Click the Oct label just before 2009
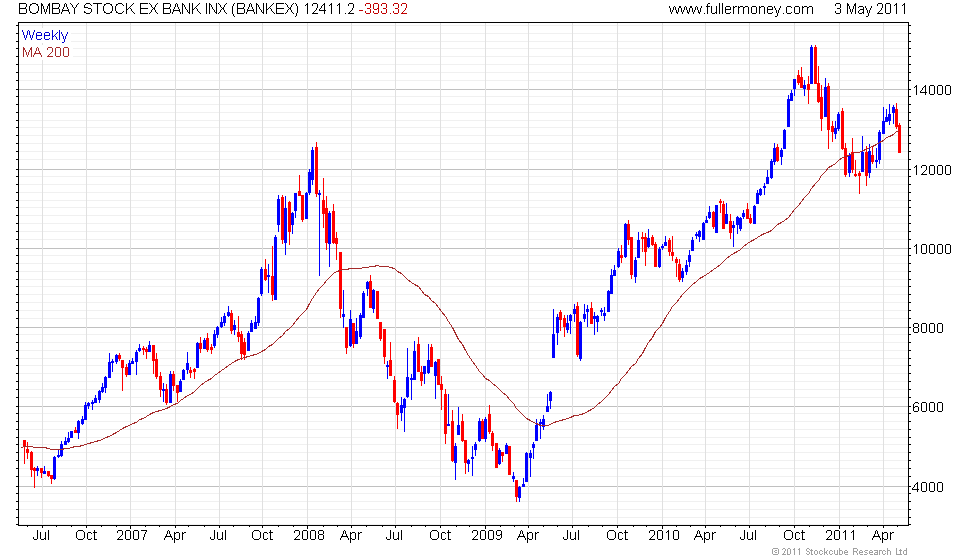The height and width of the screenshot is (560, 960). 440,536
